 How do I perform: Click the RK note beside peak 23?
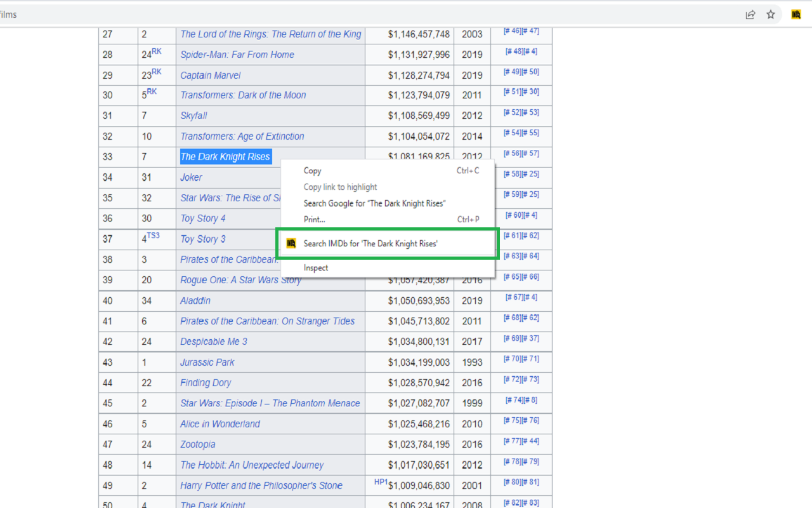[157, 72]
